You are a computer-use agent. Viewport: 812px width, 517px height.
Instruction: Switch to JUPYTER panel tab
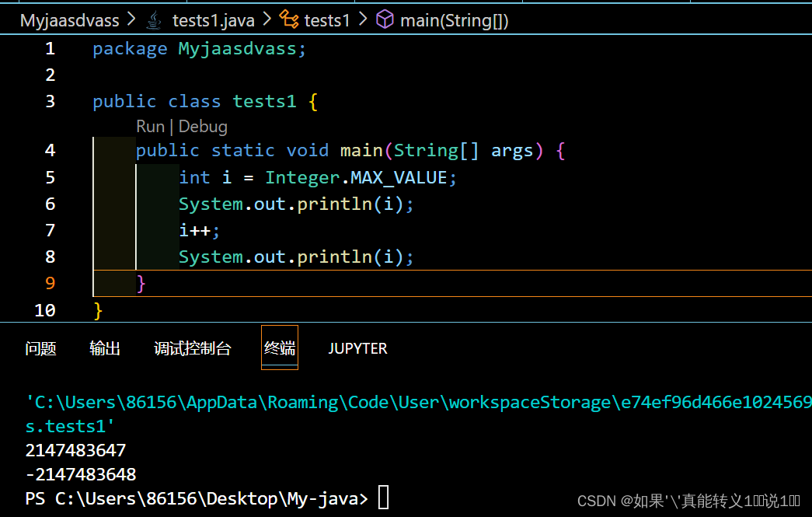coord(357,348)
